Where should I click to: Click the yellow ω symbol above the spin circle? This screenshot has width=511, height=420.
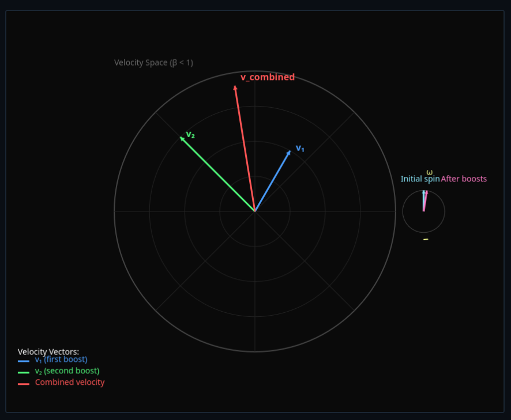[429, 171]
